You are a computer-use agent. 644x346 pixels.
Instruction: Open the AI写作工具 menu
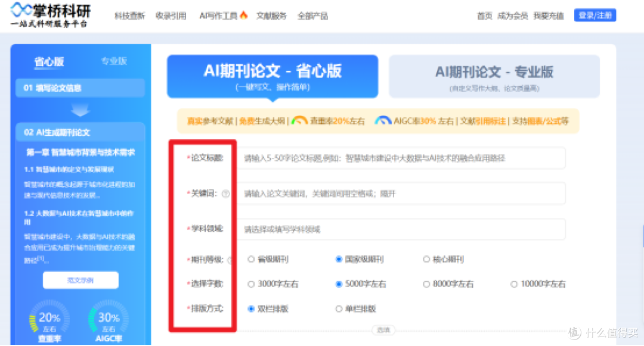tap(218, 16)
